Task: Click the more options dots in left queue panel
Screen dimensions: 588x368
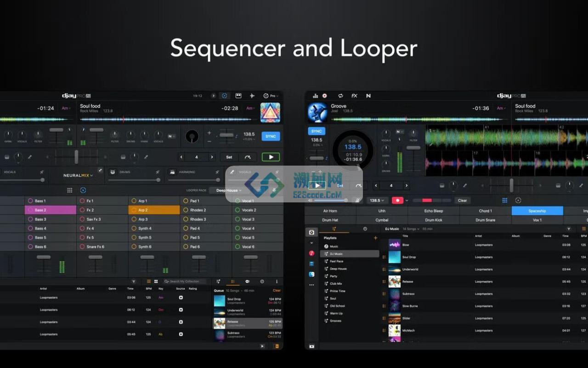Action: (x=277, y=281)
